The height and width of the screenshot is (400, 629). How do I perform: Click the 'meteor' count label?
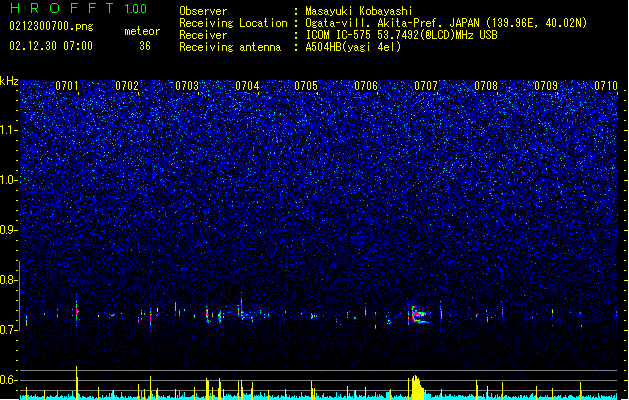[142, 31]
